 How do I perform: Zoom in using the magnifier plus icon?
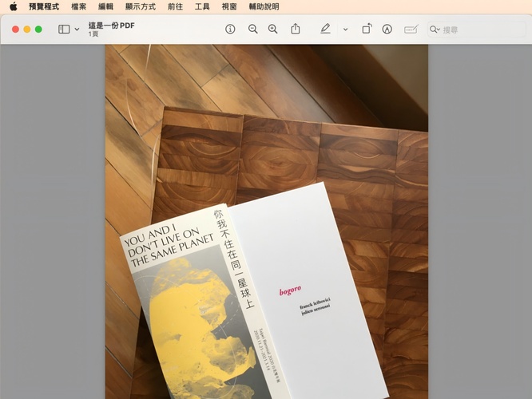[273, 29]
